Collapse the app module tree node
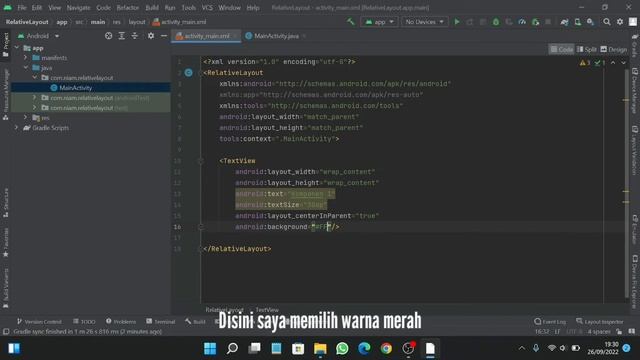This screenshot has height=360, width=640. (17, 48)
